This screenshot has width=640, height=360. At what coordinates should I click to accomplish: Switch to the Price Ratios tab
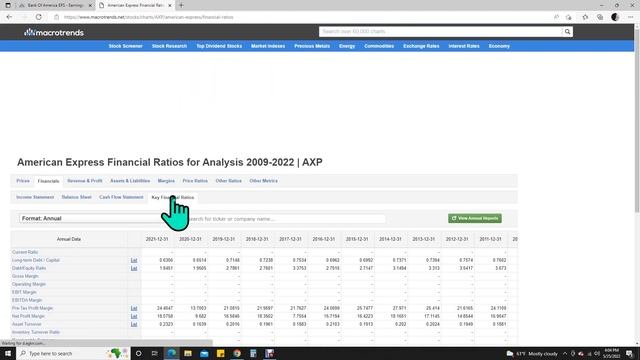click(195, 181)
